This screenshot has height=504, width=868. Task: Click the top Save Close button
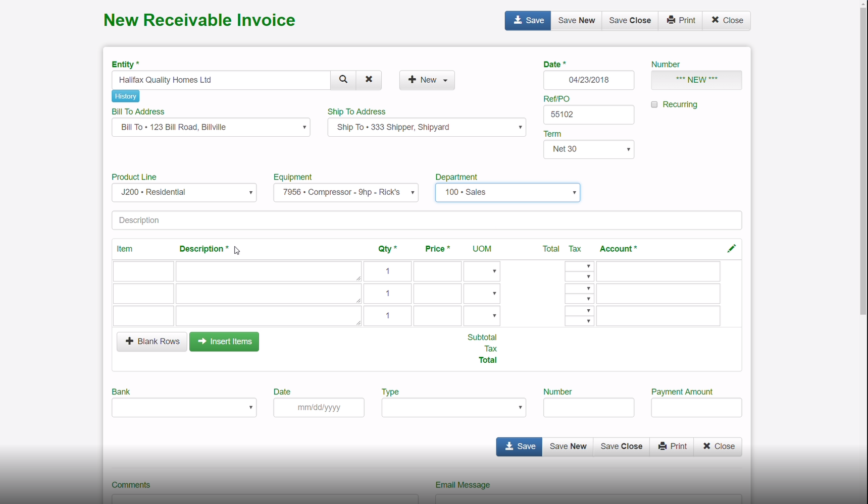tap(630, 21)
